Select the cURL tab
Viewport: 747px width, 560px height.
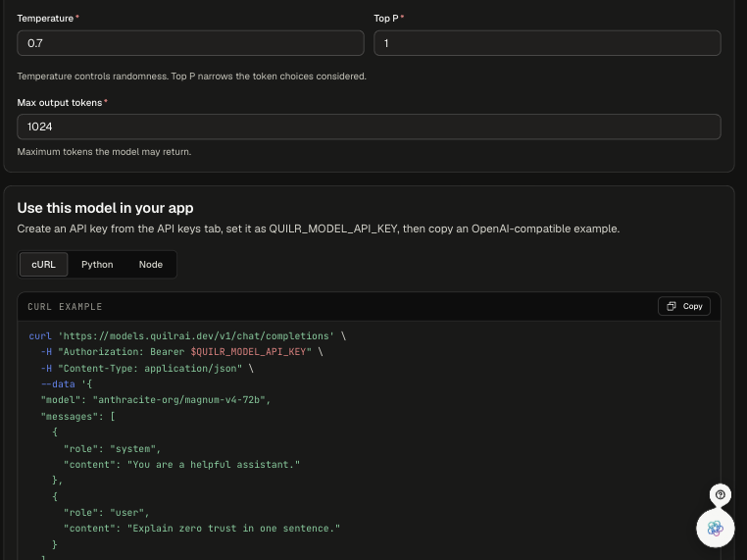[43, 265]
